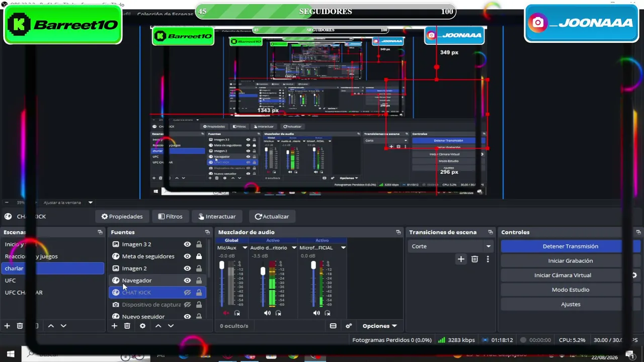Lock the Navegador source
The height and width of the screenshot is (362, 644).
199,281
